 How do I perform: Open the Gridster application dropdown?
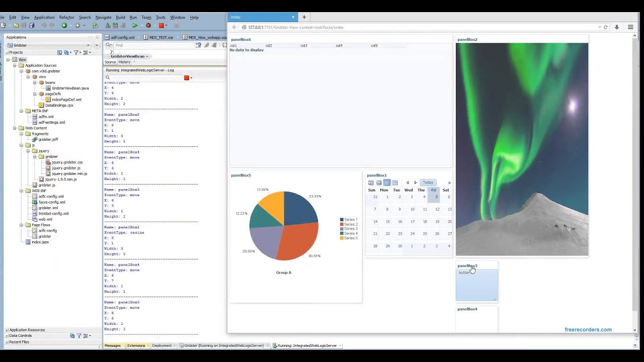pyautogui.click(x=89, y=45)
